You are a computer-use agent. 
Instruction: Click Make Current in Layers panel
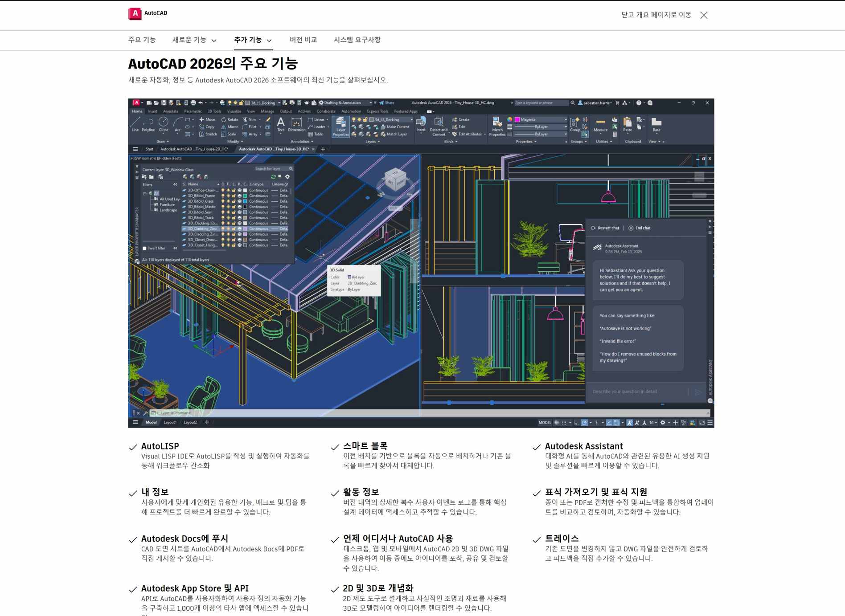click(395, 127)
